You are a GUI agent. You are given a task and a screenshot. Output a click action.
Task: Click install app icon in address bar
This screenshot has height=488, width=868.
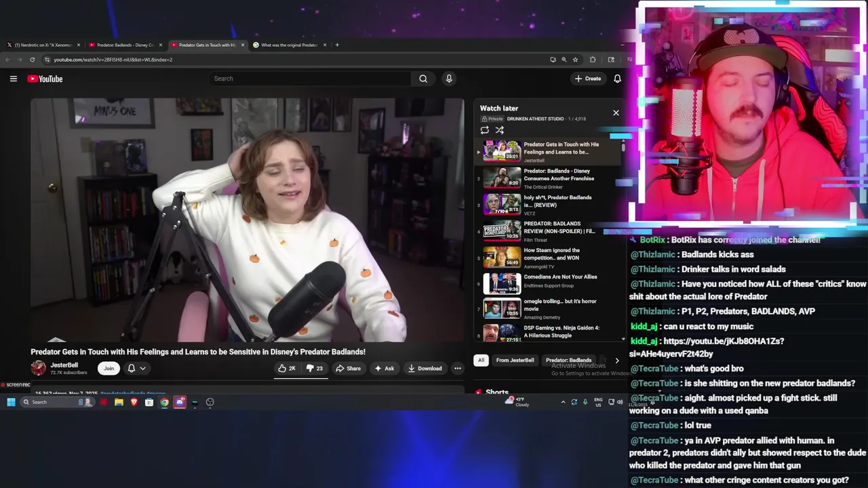point(553,60)
